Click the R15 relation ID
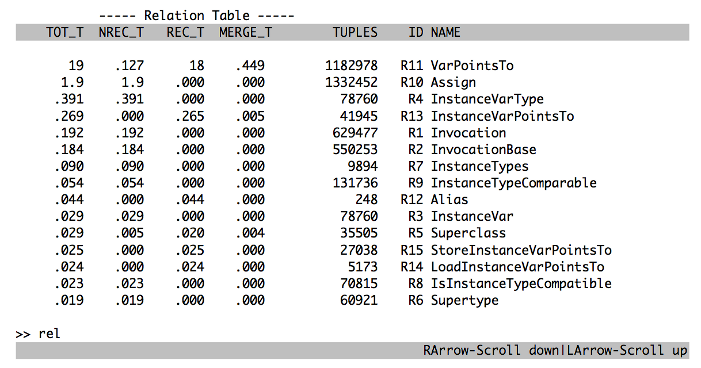 (412, 250)
